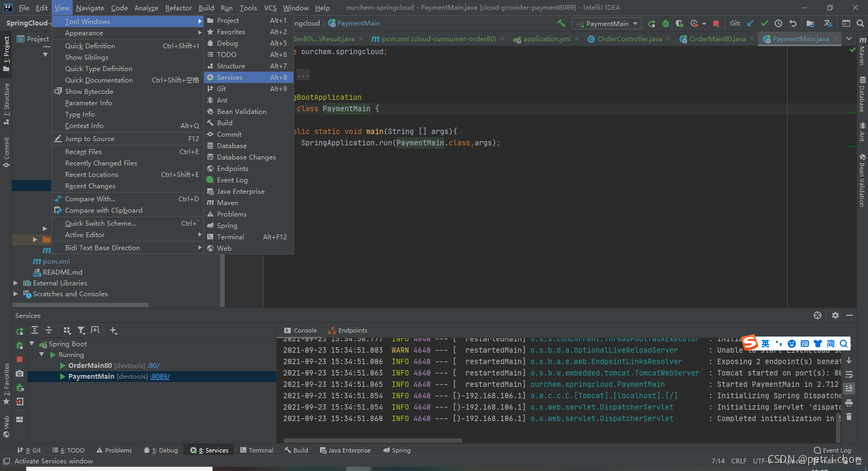Click Add Service plus button
The image size is (868, 471).
[x=113, y=330]
